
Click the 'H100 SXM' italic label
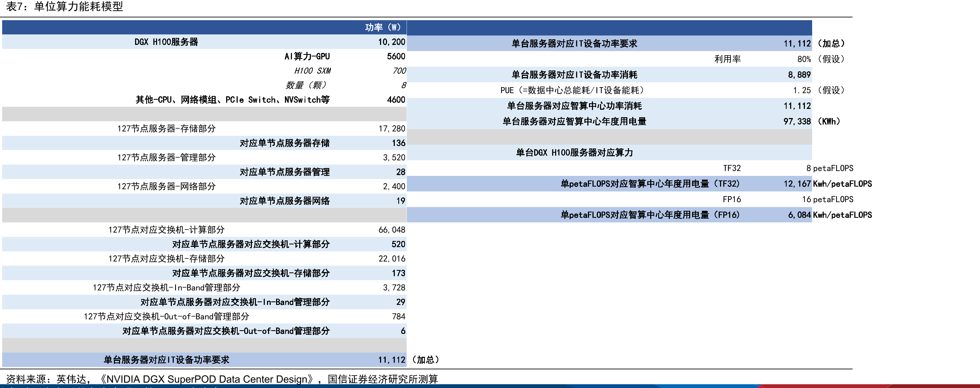[x=312, y=71]
